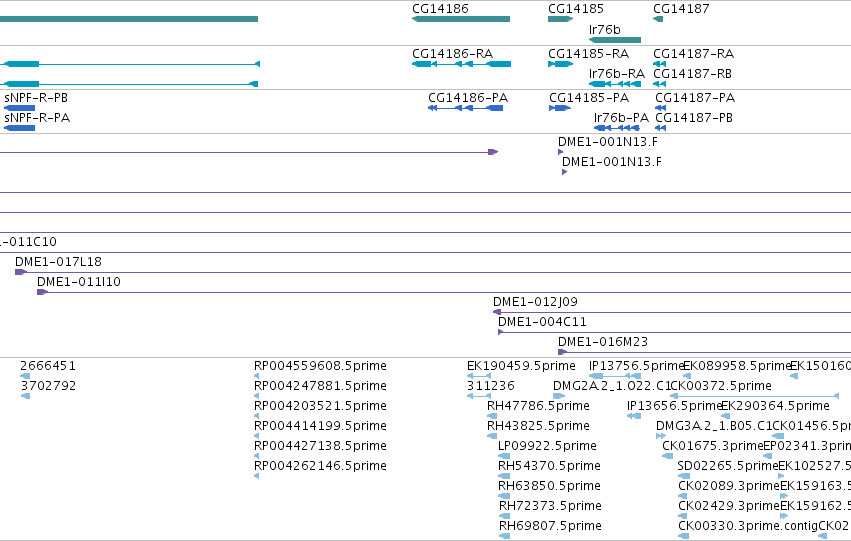Viewport: 851px width, 541px height.
Task: Select the CG14185-PA coding feature
Action: pyautogui.click(x=560, y=108)
